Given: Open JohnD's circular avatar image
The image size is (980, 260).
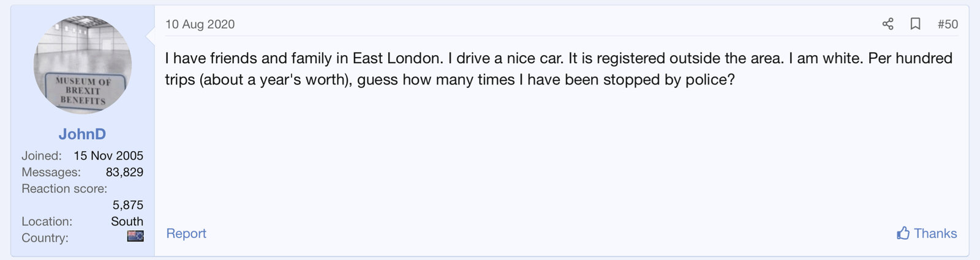Looking at the screenshot, I should tap(83, 64).
